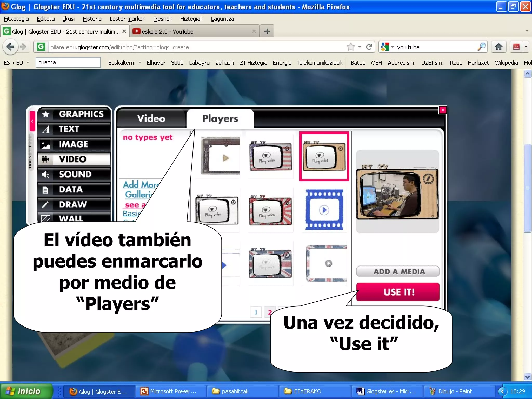
Task: Select the VIDEO tool entry
Action: coord(74,159)
